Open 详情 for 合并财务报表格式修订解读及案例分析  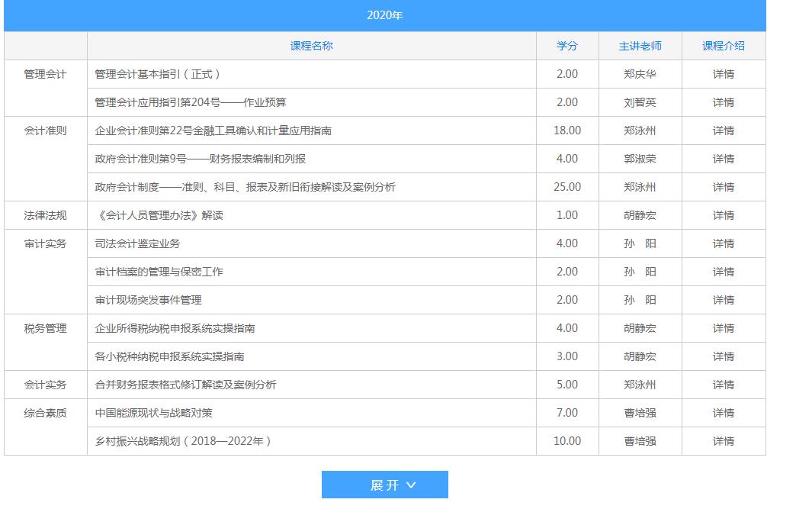[723, 385]
